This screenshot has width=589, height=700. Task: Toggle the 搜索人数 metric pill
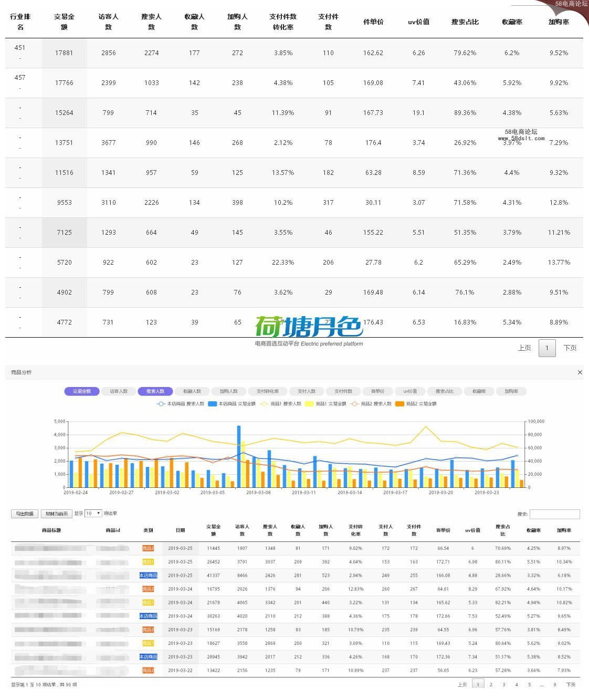coord(155,391)
